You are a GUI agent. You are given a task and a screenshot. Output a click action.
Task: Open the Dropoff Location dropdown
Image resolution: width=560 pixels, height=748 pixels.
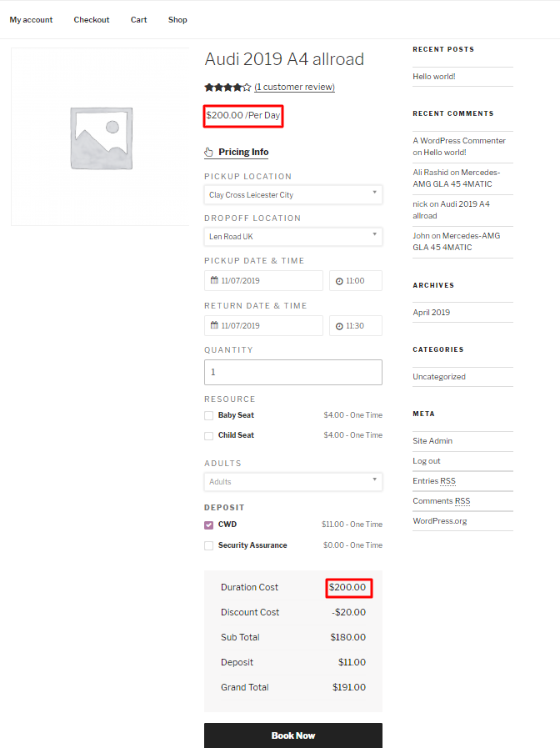point(293,237)
